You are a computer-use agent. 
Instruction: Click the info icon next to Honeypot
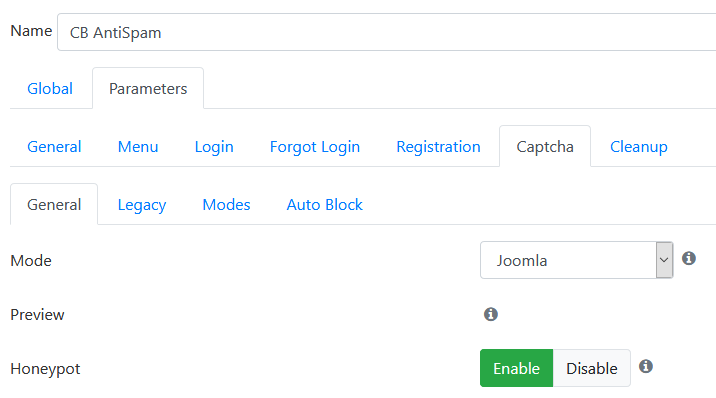[646, 366]
